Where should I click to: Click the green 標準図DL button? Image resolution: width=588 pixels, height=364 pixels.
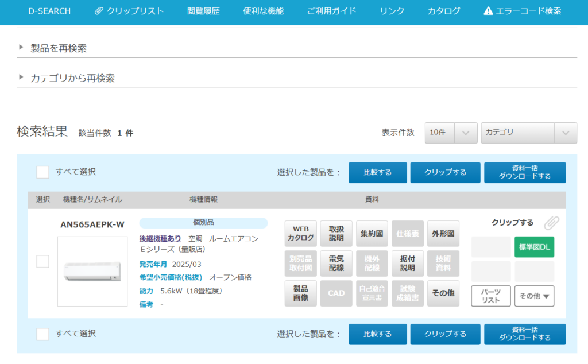tap(534, 247)
